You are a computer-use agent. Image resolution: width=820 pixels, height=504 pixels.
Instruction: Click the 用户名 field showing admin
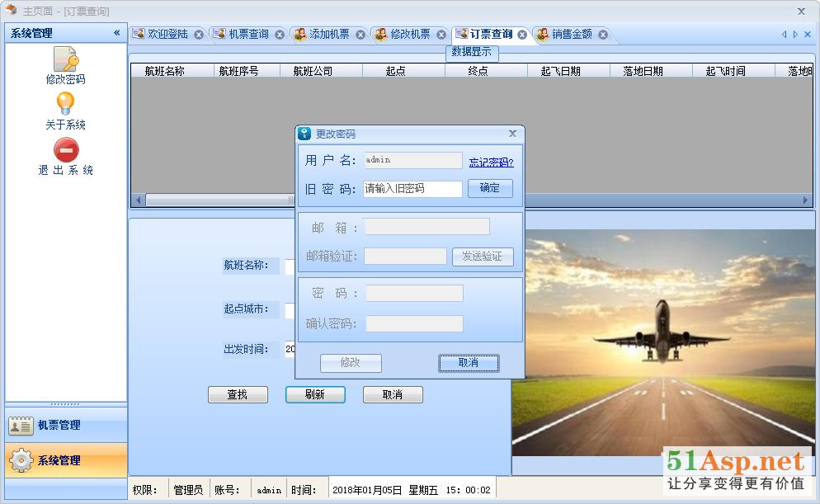[413, 160]
